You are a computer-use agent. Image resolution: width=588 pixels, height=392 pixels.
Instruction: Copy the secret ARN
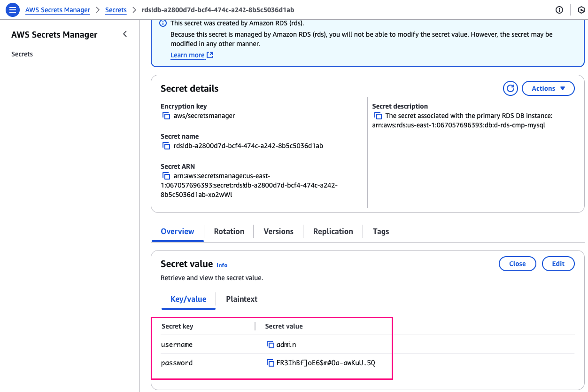pyautogui.click(x=166, y=176)
